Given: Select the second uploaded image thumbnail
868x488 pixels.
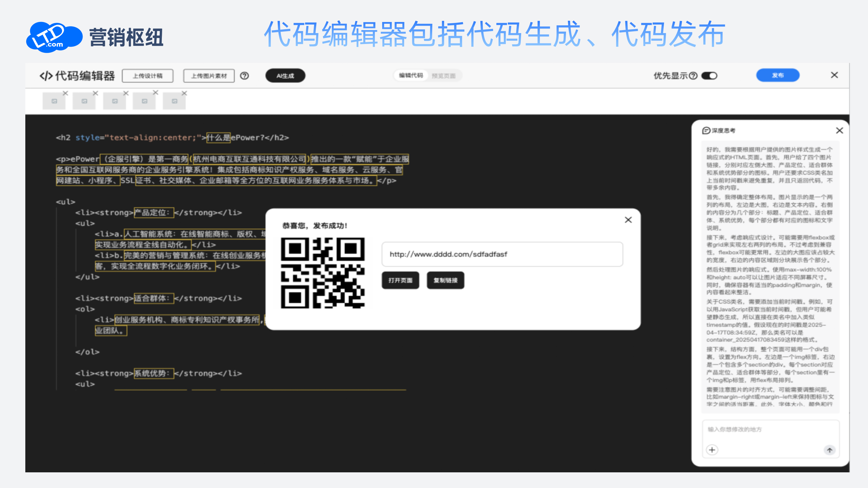Looking at the screenshot, I should (x=84, y=101).
